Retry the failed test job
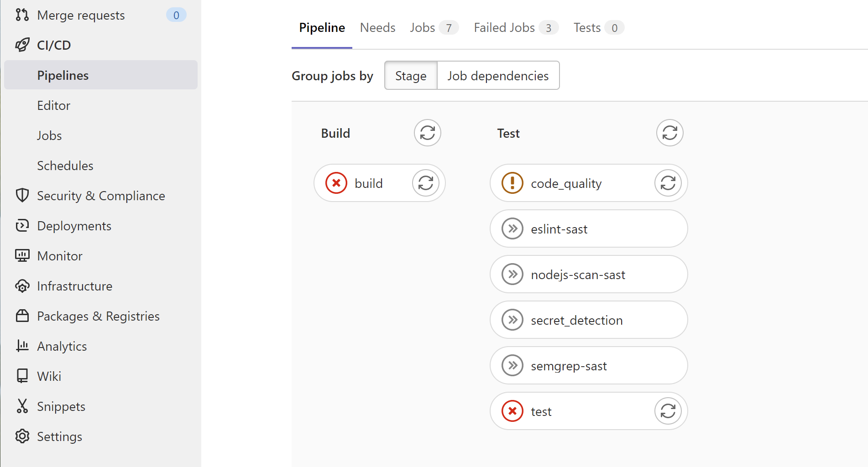The height and width of the screenshot is (467, 868). coord(668,411)
